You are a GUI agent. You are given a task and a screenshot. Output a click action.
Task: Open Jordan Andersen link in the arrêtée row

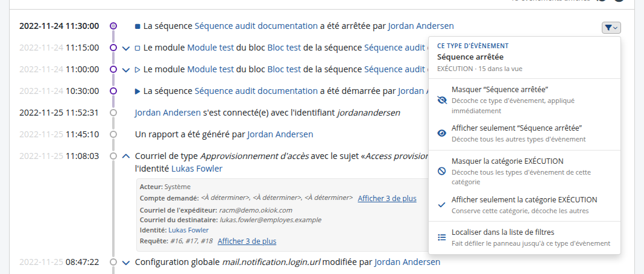421,26
